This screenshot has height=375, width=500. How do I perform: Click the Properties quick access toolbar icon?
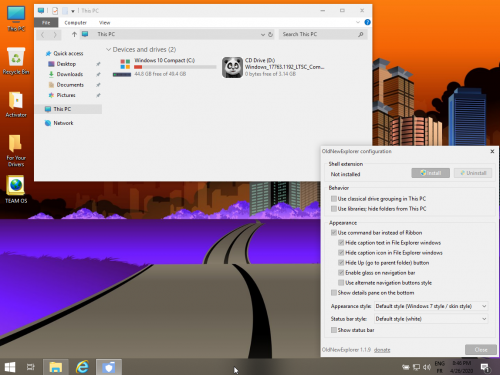pyautogui.click(x=55, y=11)
